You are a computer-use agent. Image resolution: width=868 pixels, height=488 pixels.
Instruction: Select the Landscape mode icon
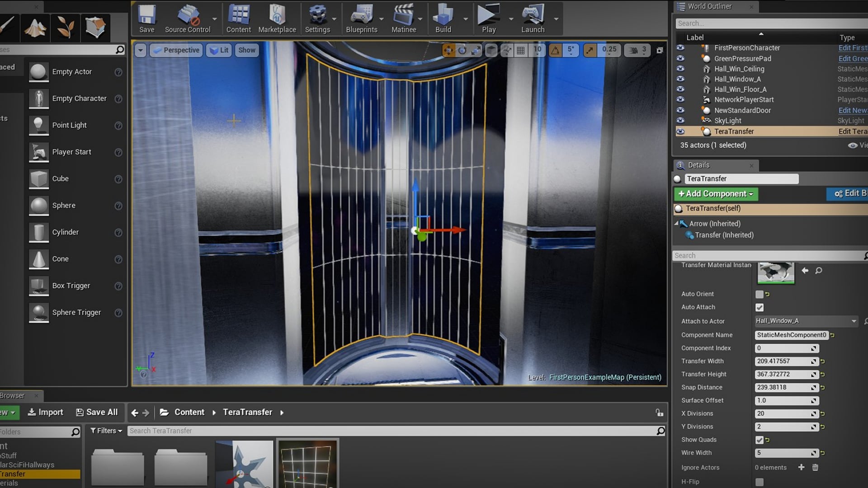point(35,27)
